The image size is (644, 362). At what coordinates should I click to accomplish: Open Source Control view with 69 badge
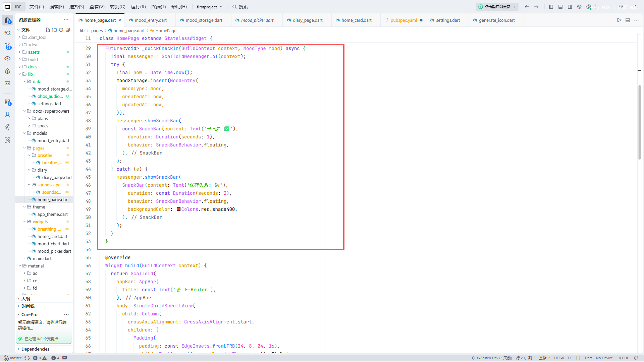[x=7, y=46]
